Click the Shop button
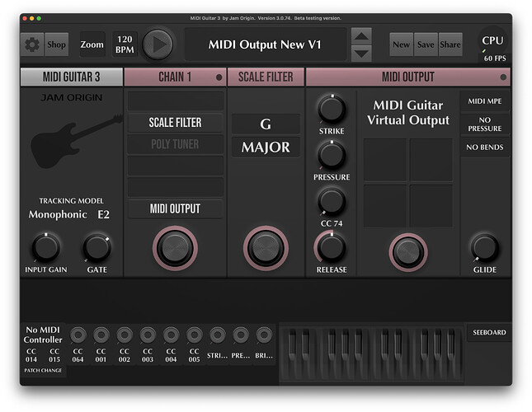The height and width of the screenshot is (412, 532). tap(56, 44)
